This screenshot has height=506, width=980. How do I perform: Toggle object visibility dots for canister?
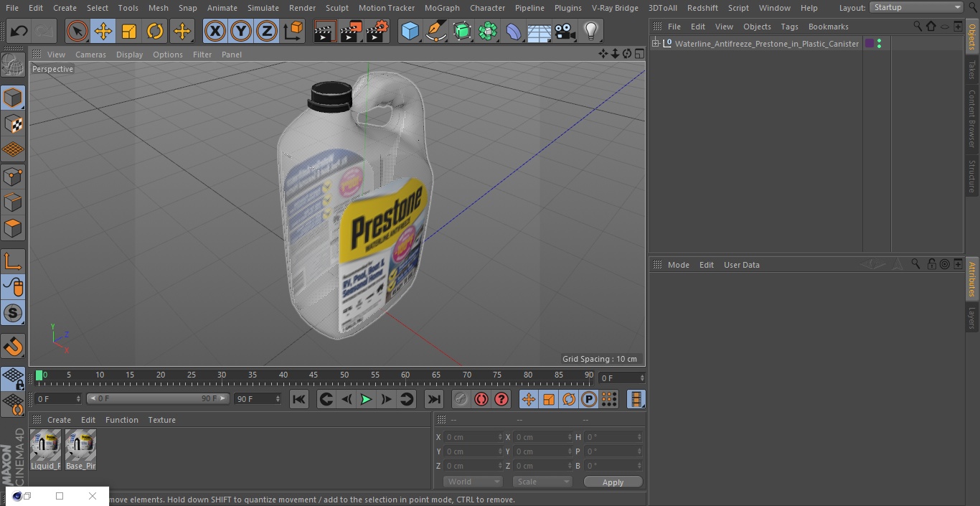click(879, 44)
